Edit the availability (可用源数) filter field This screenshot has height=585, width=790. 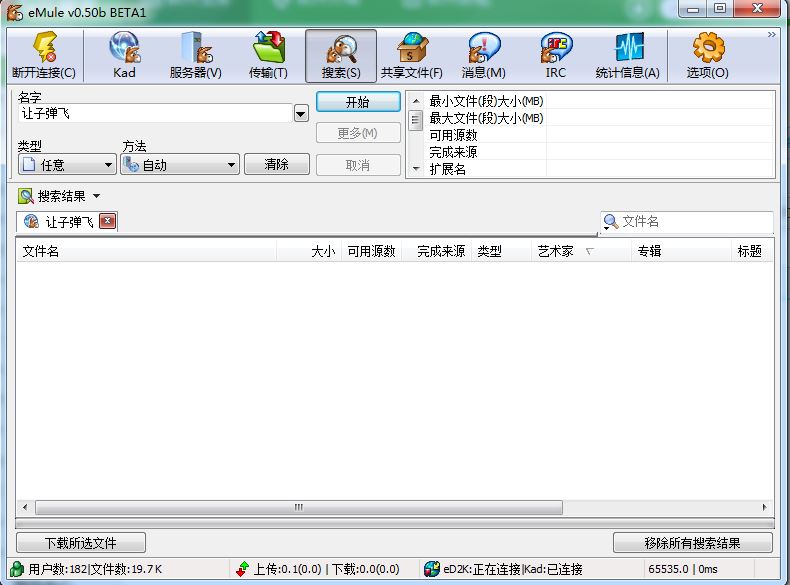(660, 135)
